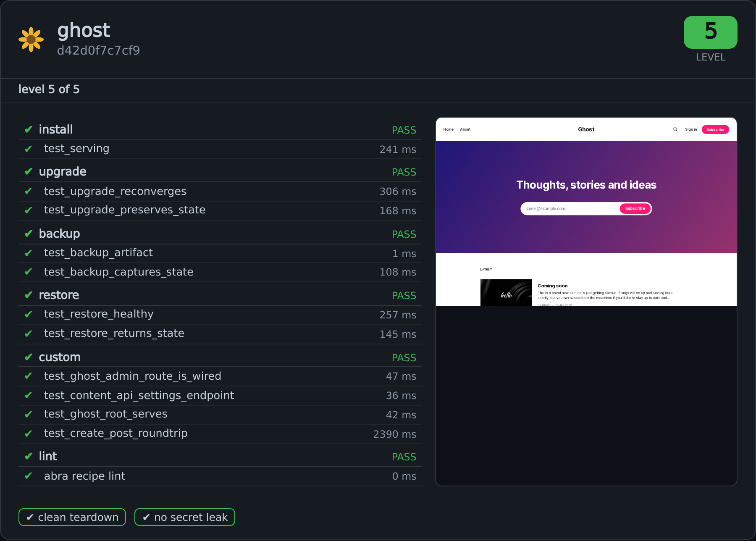Click the checkmark next to restore
Image resolution: width=756 pixels, height=541 pixels.
(x=29, y=295)
